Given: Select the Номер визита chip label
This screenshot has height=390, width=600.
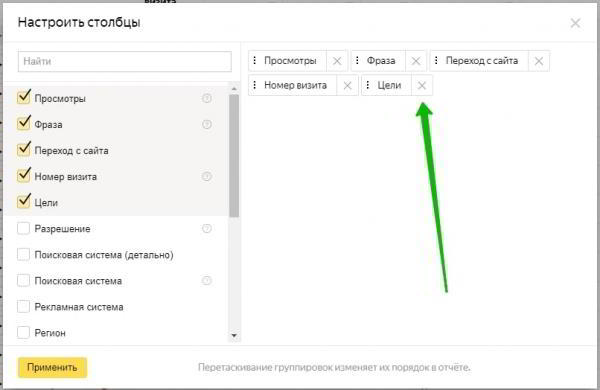Looking at the screenshot, I should pyautogui.click(x=295, y=85).
